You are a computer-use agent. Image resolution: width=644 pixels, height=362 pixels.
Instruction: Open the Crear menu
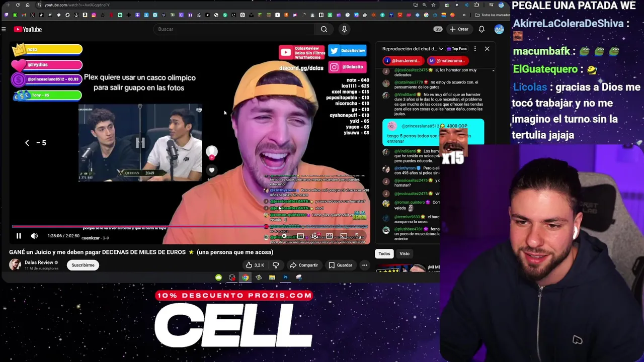pyautogui.click(x=459, y=29)
